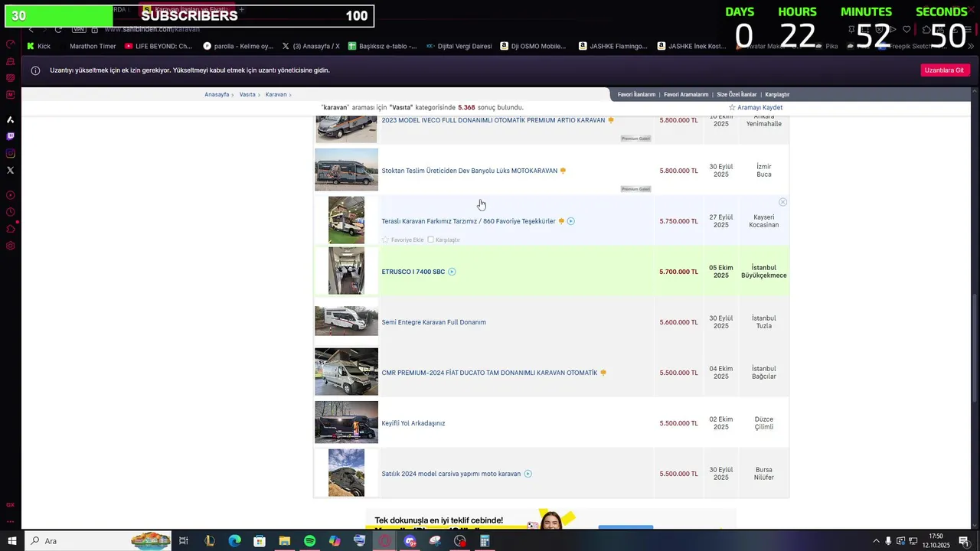The width and height of the screenshot is (980, 551).
Task: Click 5.600.000 TL price of Semi Entegre
Action: tap(678, 322)
